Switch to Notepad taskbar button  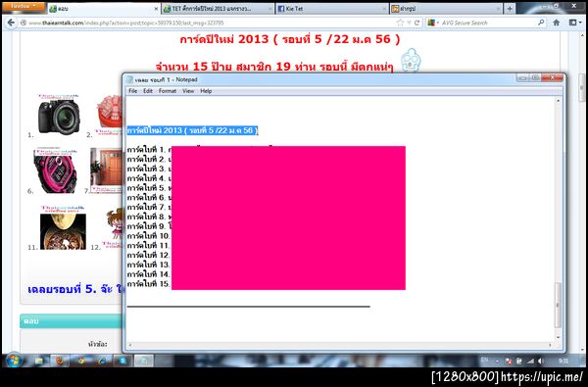point(144,361)
